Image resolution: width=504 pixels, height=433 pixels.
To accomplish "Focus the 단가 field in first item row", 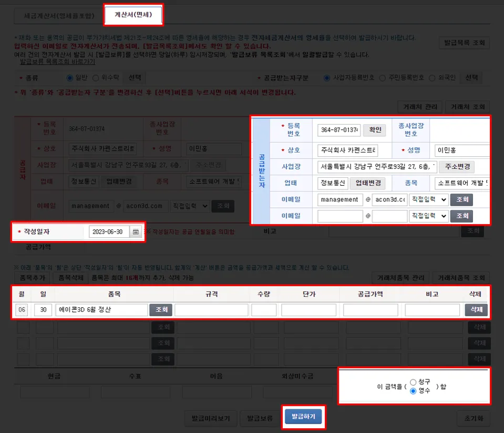I will [x=308, y=310].
